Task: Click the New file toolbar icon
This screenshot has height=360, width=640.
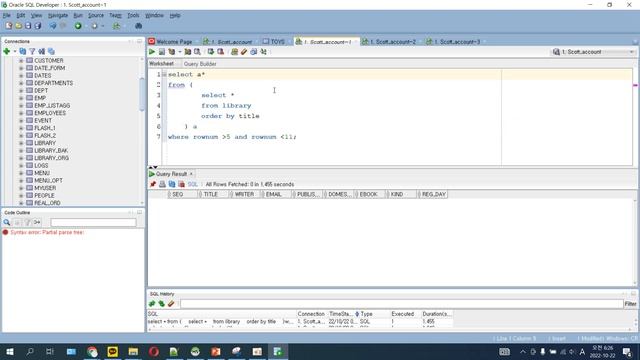Action: tap(9, 26)
